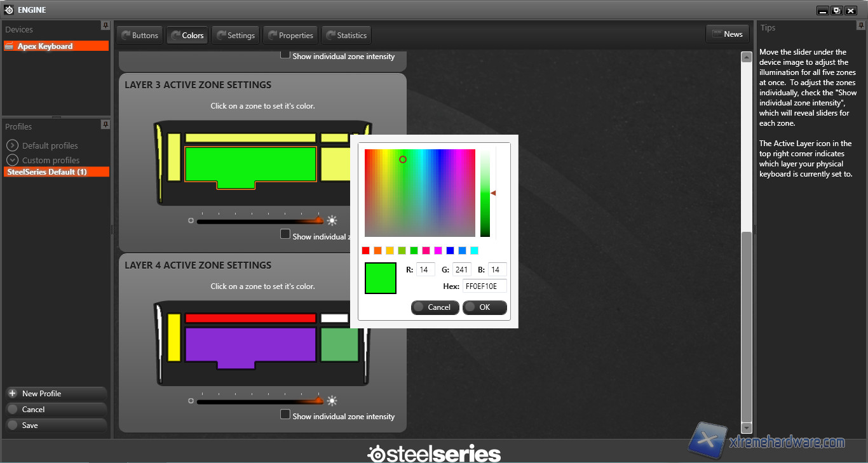This screenshot has height=463, width=868.
Task: Pin the Devices panel
Action: point(105,25)
